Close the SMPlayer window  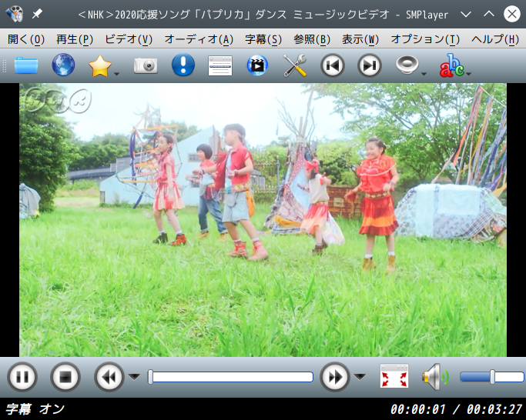tap(512, 14)
